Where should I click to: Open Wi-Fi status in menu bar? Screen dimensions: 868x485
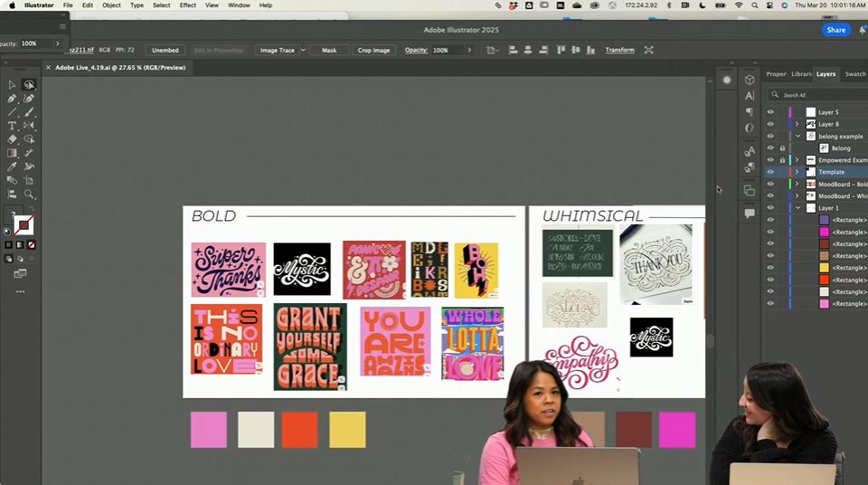pos(739,5)
